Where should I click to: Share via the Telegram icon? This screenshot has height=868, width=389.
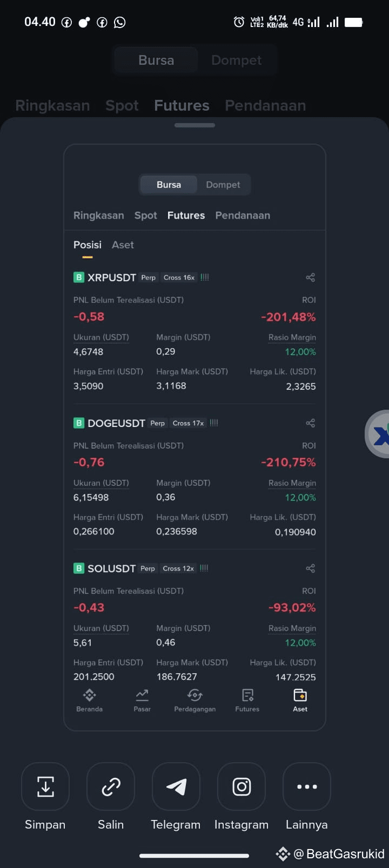click(x=176, y=786)
